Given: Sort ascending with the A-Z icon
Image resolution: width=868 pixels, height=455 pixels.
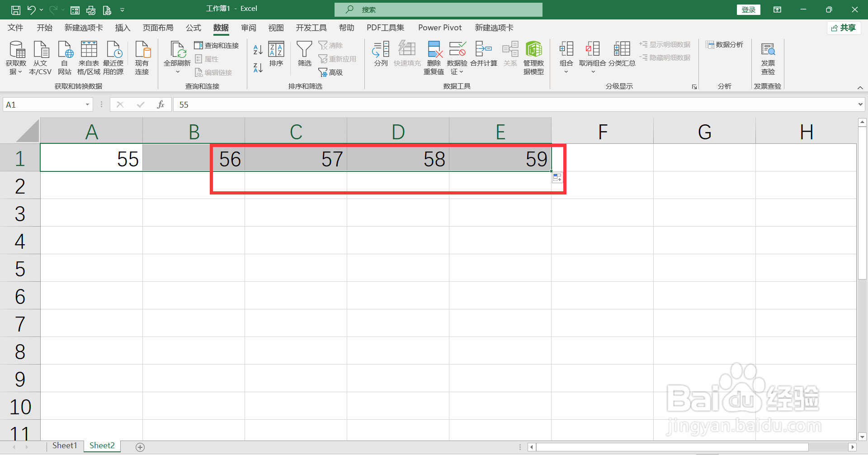Looking at the screenshot, I should tap(258, 50).
